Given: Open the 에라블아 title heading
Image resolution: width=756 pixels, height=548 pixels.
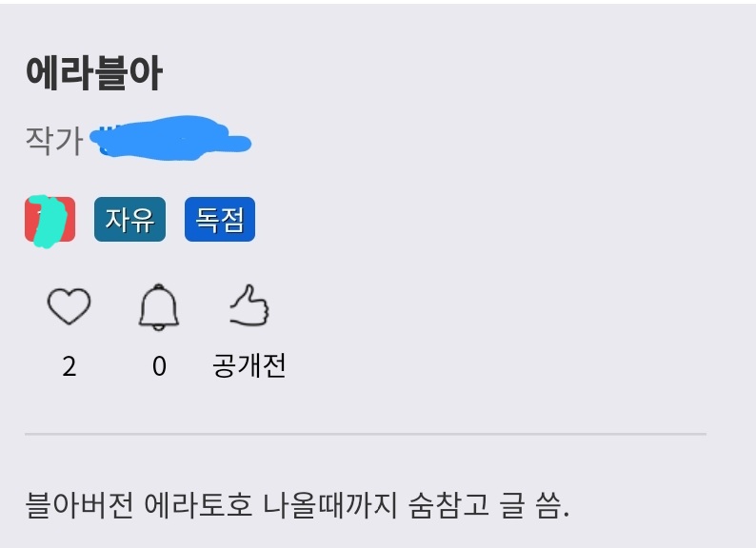Looking at the screenshot, I should click(x=94, y=73).
